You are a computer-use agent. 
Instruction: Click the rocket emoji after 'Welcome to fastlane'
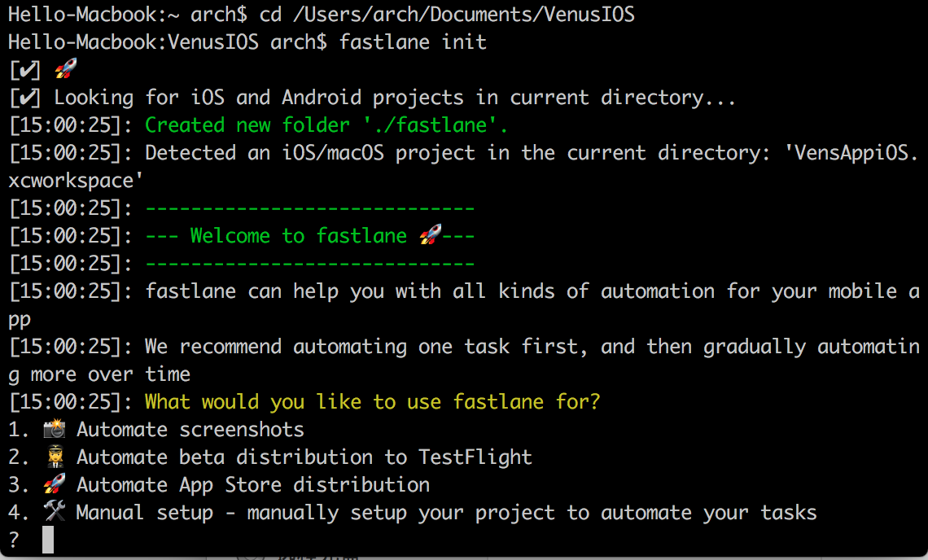pos(431,235)
